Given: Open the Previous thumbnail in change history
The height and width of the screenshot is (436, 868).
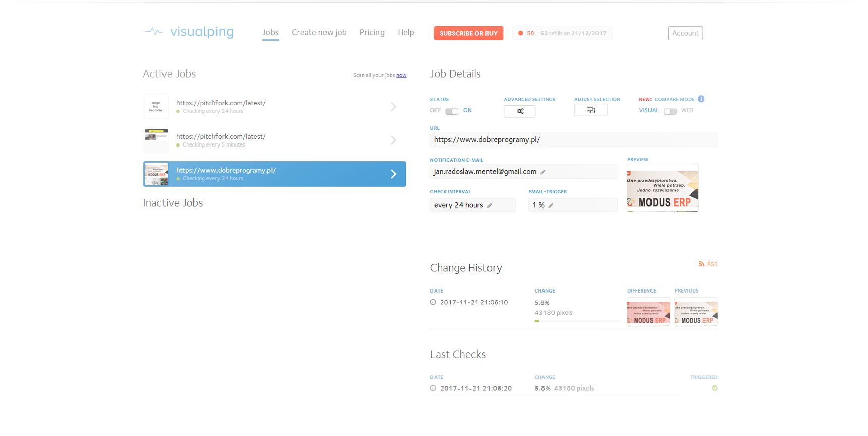Looking at the screenshot, I should (696, 312).
